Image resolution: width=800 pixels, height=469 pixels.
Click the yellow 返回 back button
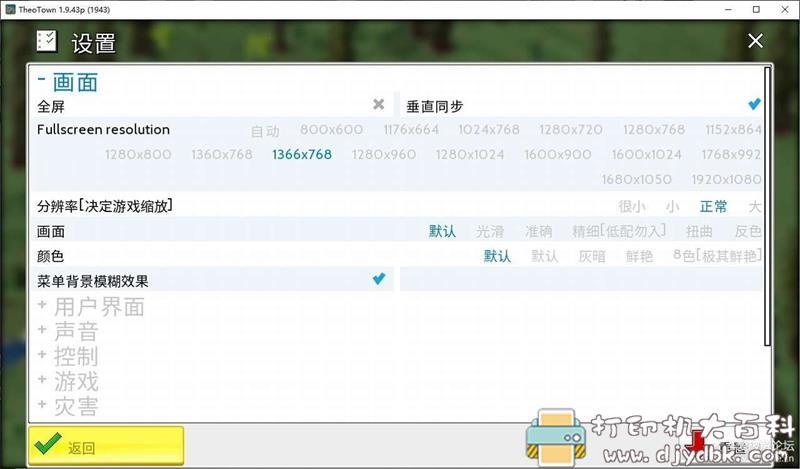[106, 446]
